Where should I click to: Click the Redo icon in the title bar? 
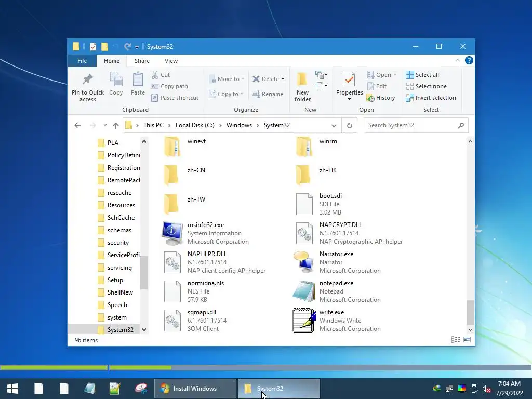point(127,46)
